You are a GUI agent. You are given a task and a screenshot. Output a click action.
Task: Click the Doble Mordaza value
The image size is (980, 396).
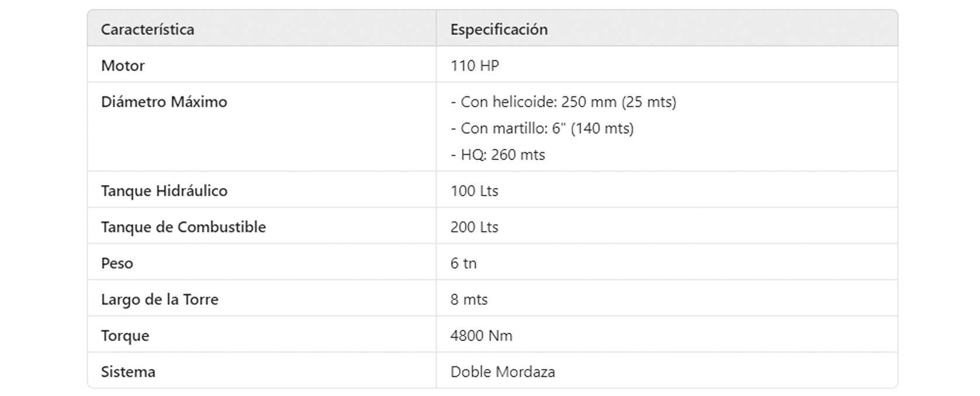click(x=503, y=372)
